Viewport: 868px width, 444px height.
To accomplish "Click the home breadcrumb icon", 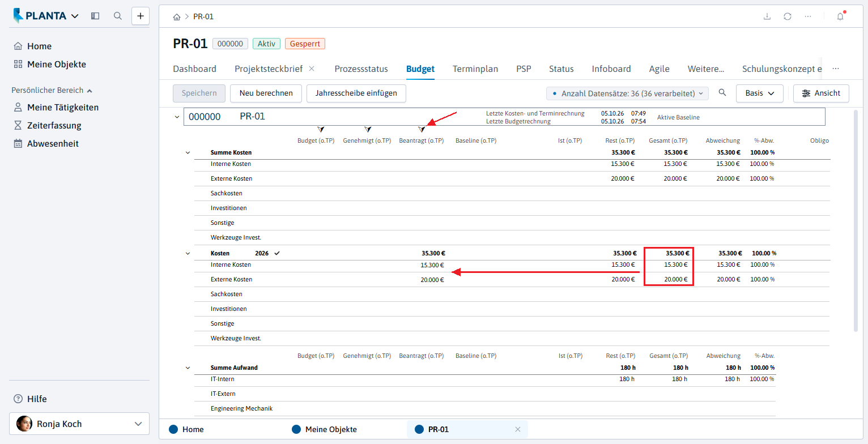I will [x=177, y=17].
